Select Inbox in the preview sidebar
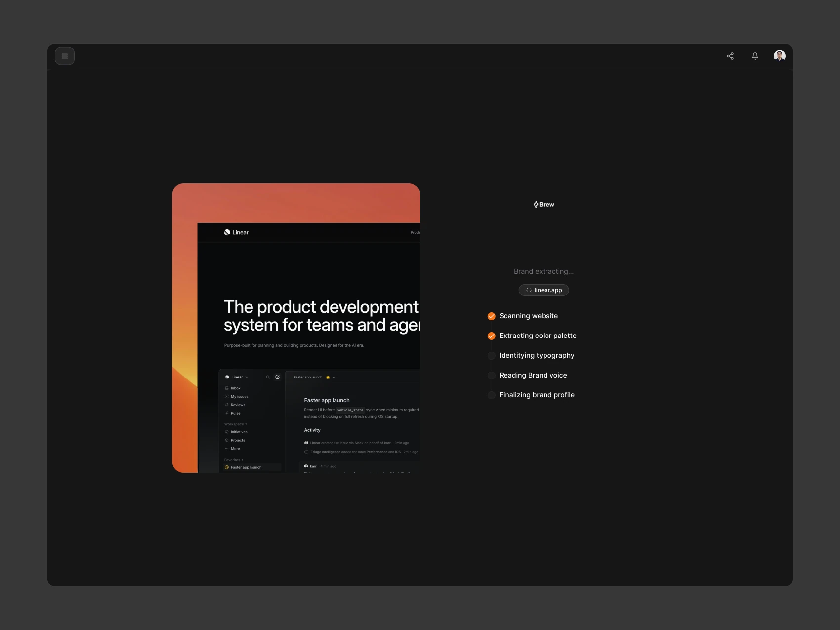 tap(233, 388)
